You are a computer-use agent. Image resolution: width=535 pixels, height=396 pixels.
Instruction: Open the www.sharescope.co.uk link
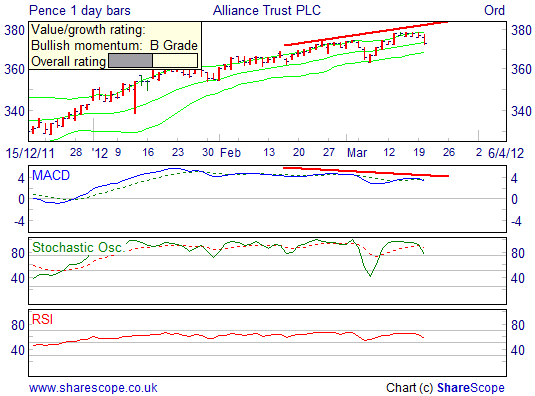coord(93,388)
